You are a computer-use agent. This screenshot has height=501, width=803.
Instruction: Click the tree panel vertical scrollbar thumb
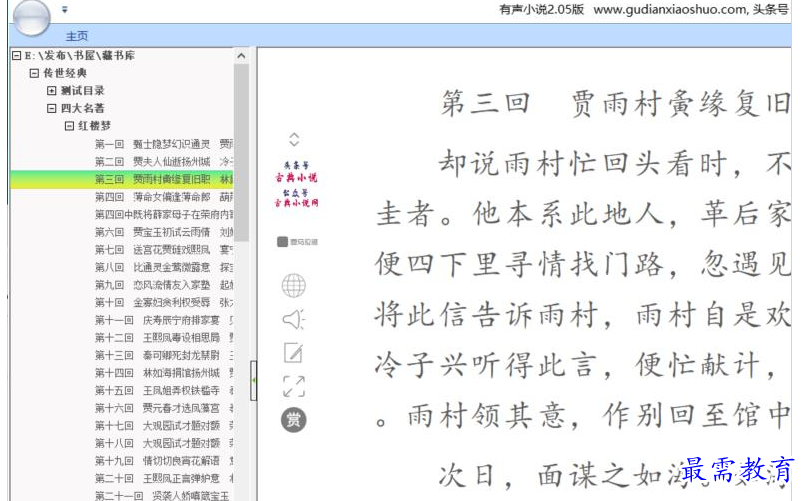pos(241,152)
